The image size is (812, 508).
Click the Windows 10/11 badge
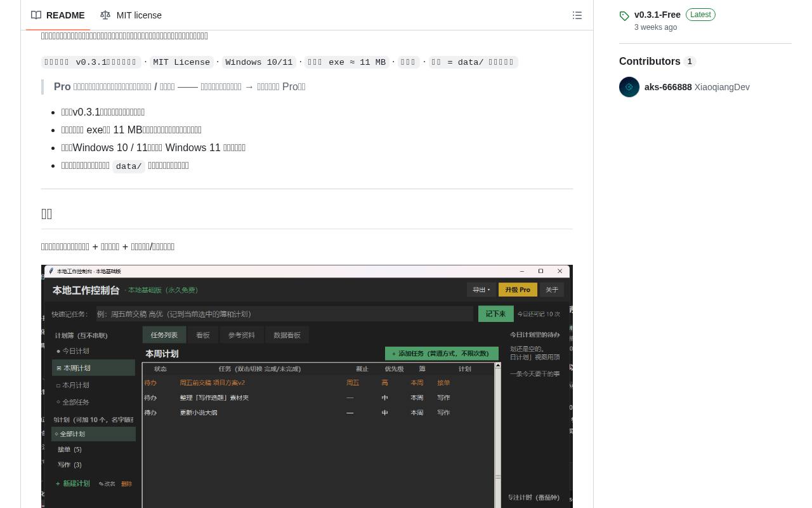[x=259, y=62]
